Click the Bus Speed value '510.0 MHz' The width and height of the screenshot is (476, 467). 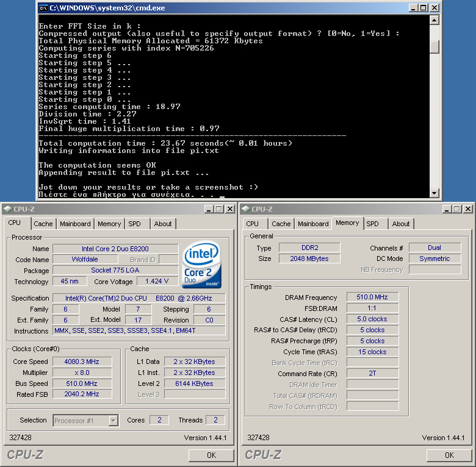coord(82,383)
